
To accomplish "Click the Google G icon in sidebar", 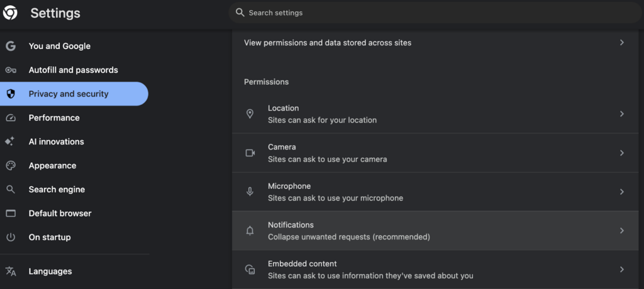I will coord(11,46).
